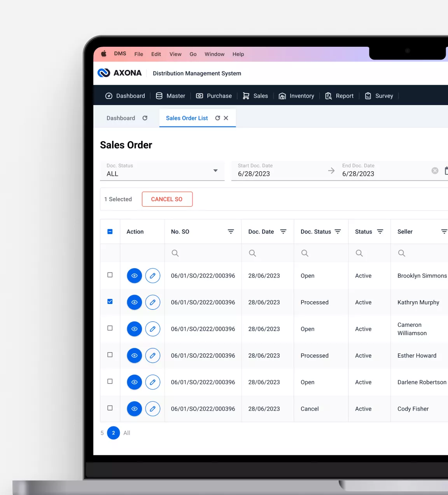The height and width of the screenshot is (495, 448).
Task: Click the view eye icon for Brooklyn Simmons order
Action: point(134,276)
